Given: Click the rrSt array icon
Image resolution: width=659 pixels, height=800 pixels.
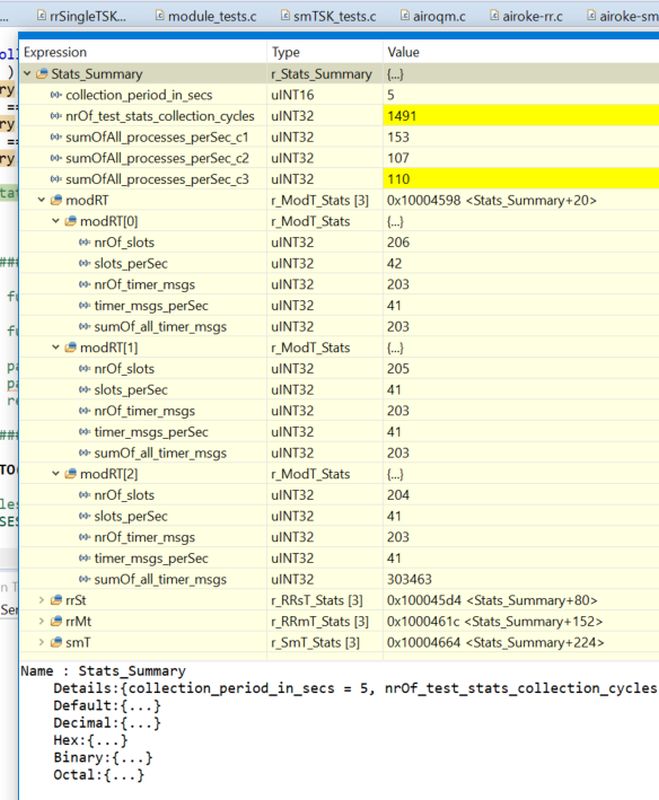Looking at the screenshot, I should (x=56, y=600).
